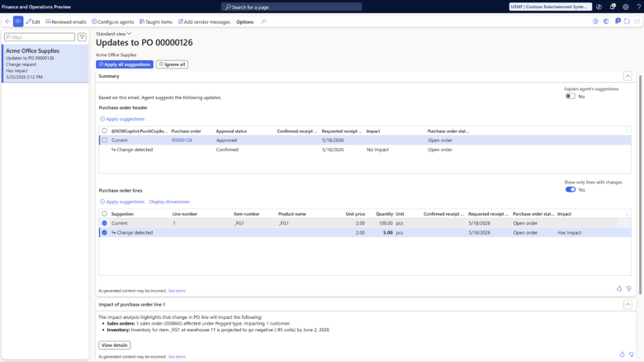644x362 pixels.
Task: Select Acme Office Supplies list entry
Action: pos(45,64)
